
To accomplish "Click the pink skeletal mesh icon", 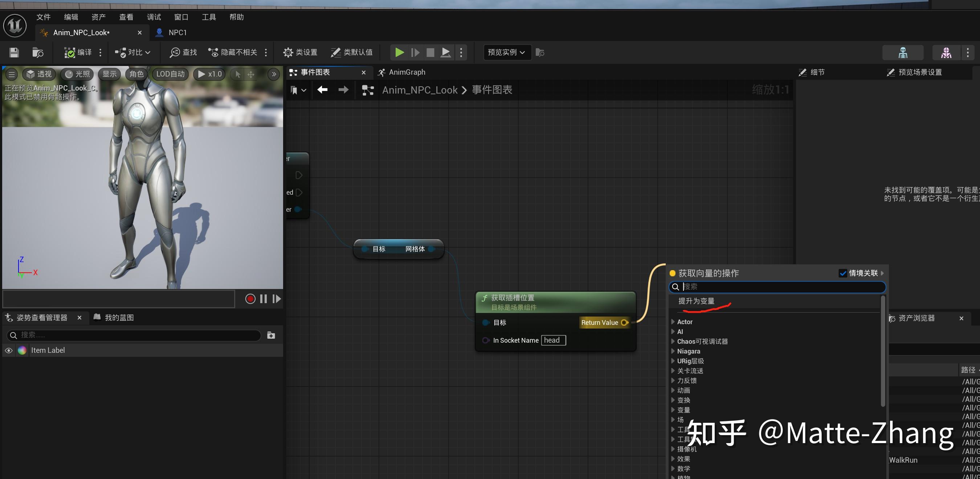I will [946, 52].
